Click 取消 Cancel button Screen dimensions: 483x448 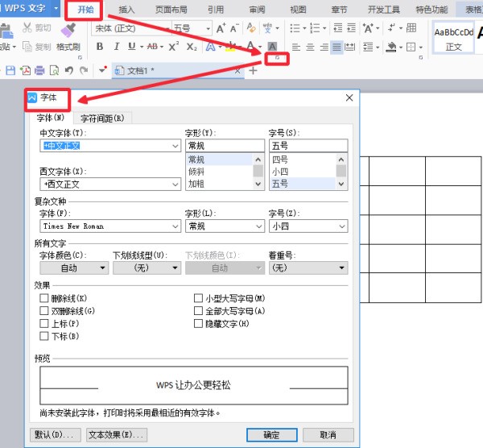(328, 435)
